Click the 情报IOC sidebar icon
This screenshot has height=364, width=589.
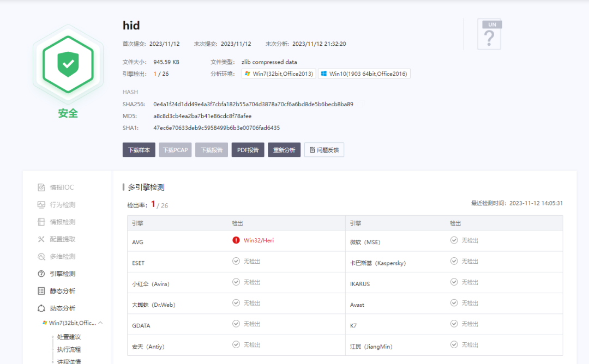(x=41, y=187)
